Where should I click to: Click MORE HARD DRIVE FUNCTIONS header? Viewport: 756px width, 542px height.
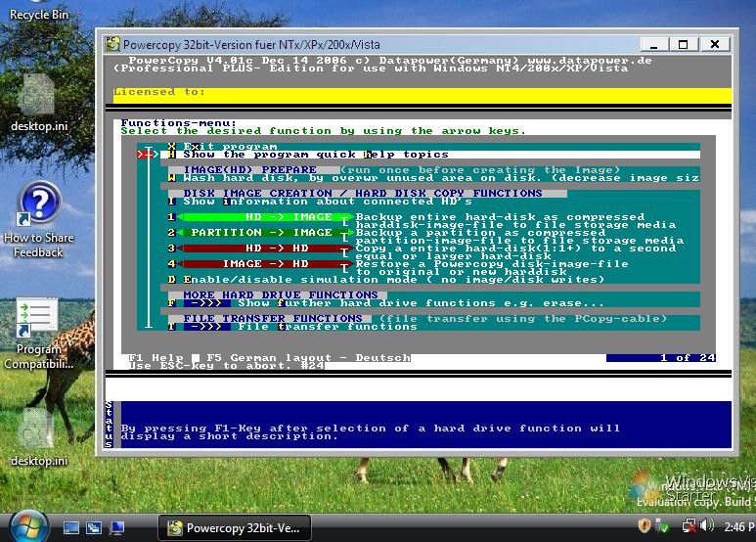click(x=277, y=295)
